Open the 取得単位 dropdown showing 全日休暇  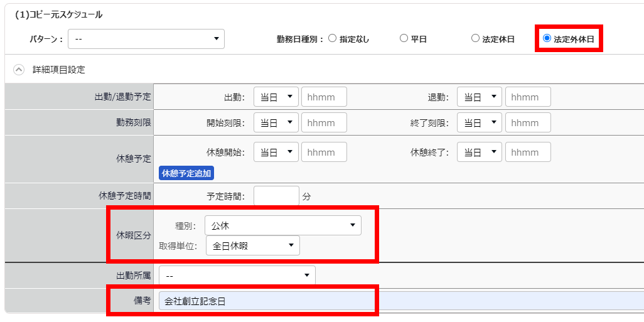[x=253, y=245]
